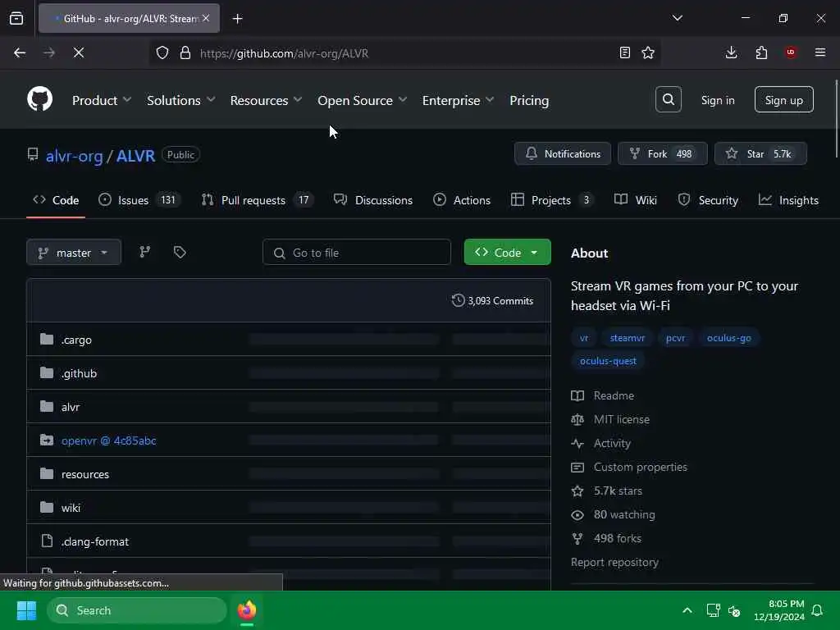
Task: Switch to the Actions tab
Action: 462,200
